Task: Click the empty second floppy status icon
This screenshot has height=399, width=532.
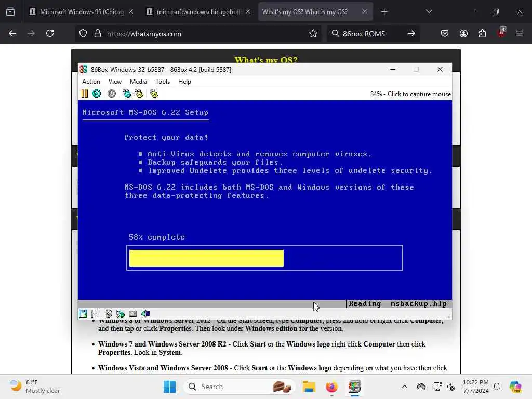Action: [96, 314]
